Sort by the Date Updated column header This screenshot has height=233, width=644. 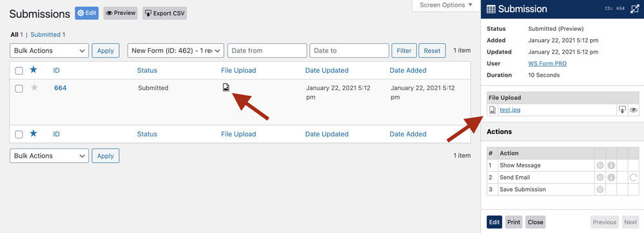pos(327,71)
